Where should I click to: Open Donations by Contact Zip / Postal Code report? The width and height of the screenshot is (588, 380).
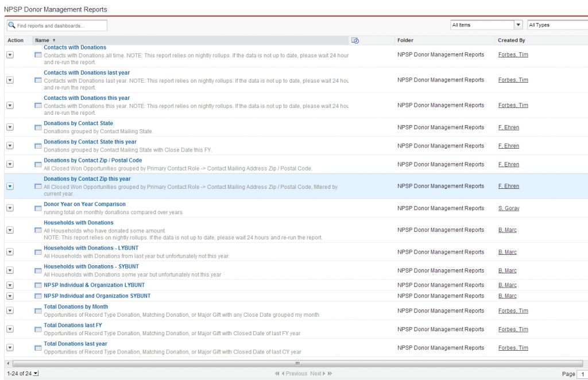coord(92,160)
